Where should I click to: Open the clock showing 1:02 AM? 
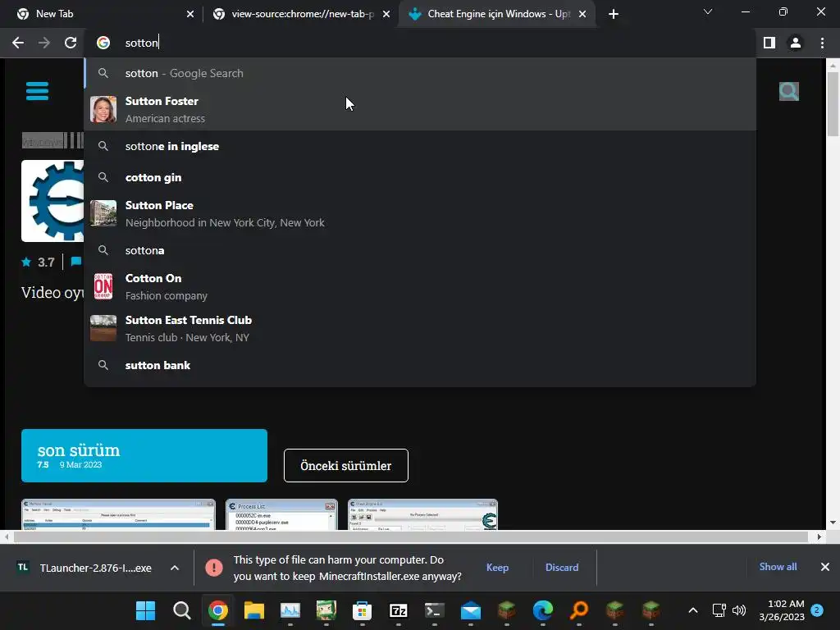pyautogui.click(x=782, y=610)
